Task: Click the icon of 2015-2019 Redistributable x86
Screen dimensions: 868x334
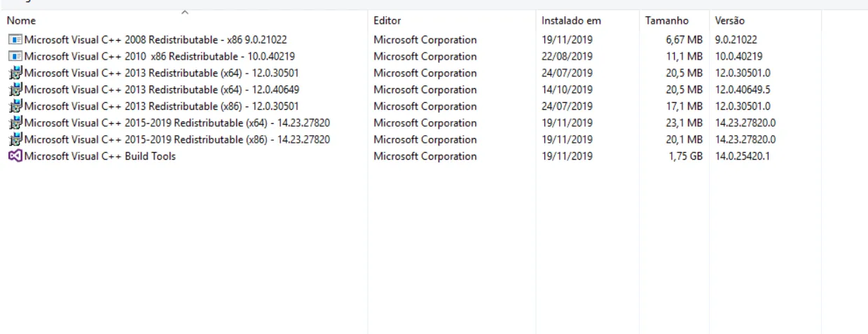Action: [x=15, y=140]
